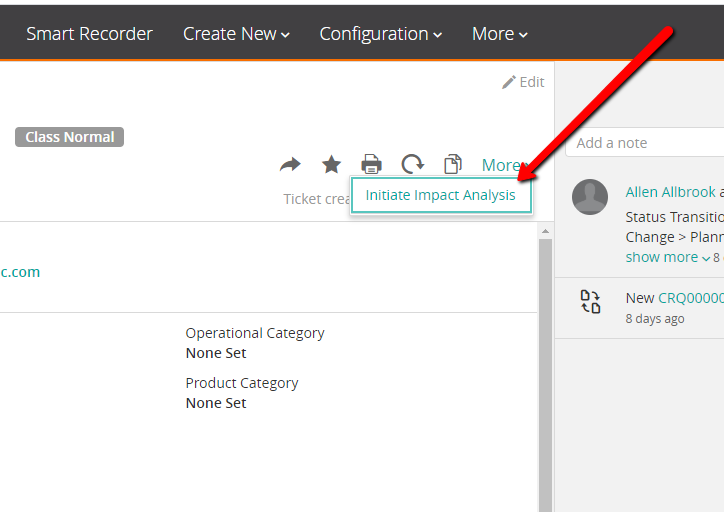Click None Set under Operational Category
724x512 pixels.
point(216,353)
